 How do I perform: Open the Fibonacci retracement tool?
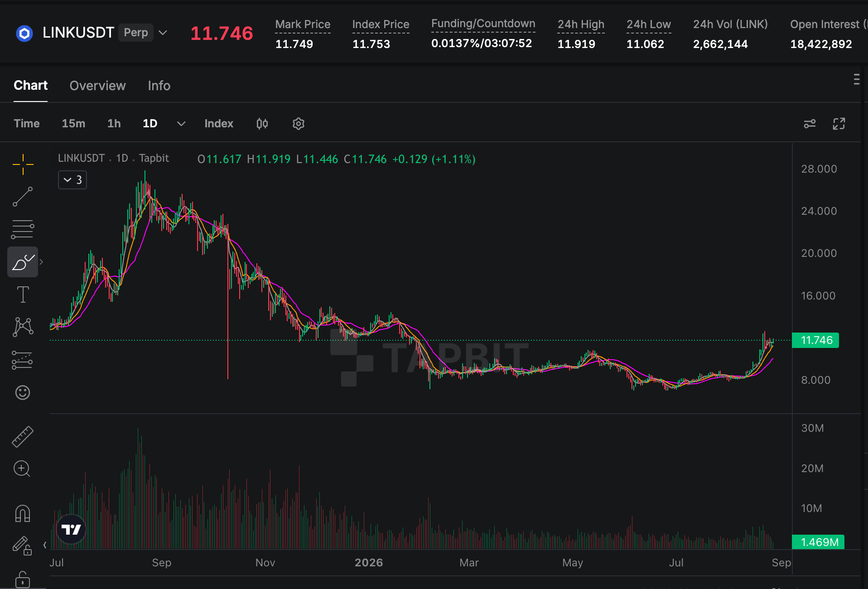point(23,229)
